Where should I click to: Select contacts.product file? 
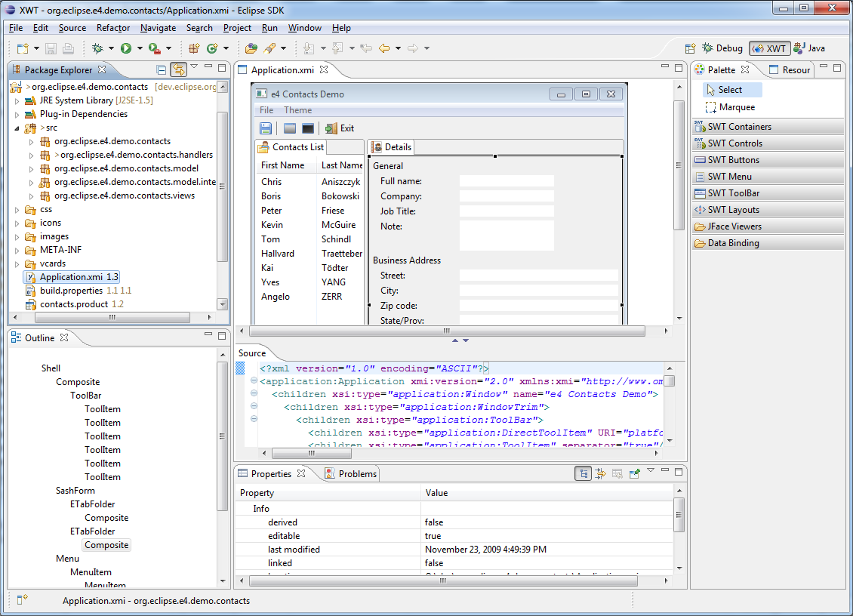coord(74,304)
